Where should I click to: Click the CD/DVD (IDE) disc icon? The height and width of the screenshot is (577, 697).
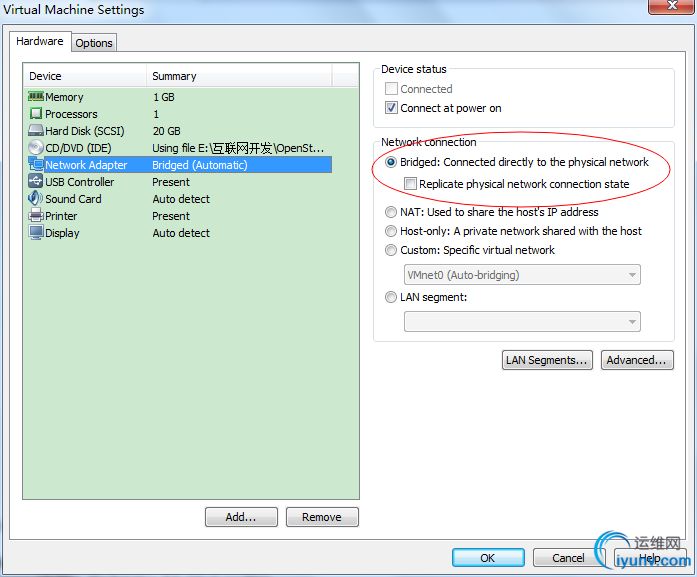[36, 147]
